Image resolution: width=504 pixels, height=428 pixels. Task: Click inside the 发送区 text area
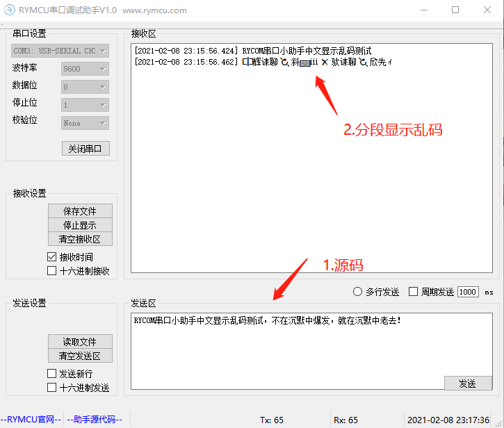[311, 351]
